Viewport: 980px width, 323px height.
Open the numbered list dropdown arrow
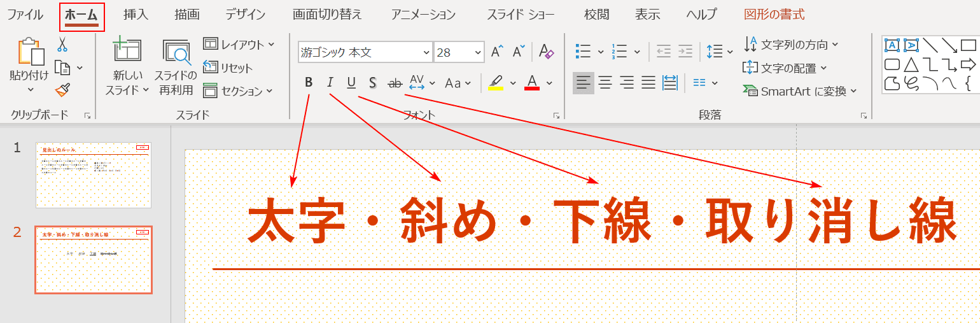(x=636, y=52)
